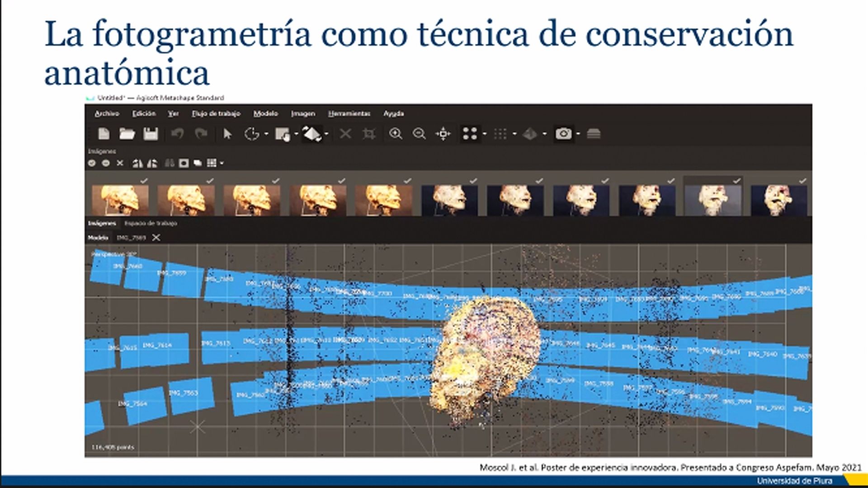Enable selected cameras check icon
Screen dimensions: 868x488
point(92,163)
